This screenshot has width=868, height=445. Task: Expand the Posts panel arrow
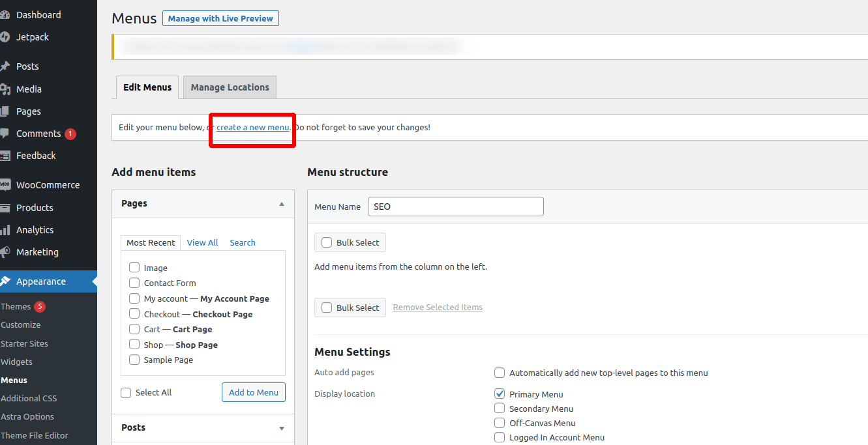click(x=282, y=428)
